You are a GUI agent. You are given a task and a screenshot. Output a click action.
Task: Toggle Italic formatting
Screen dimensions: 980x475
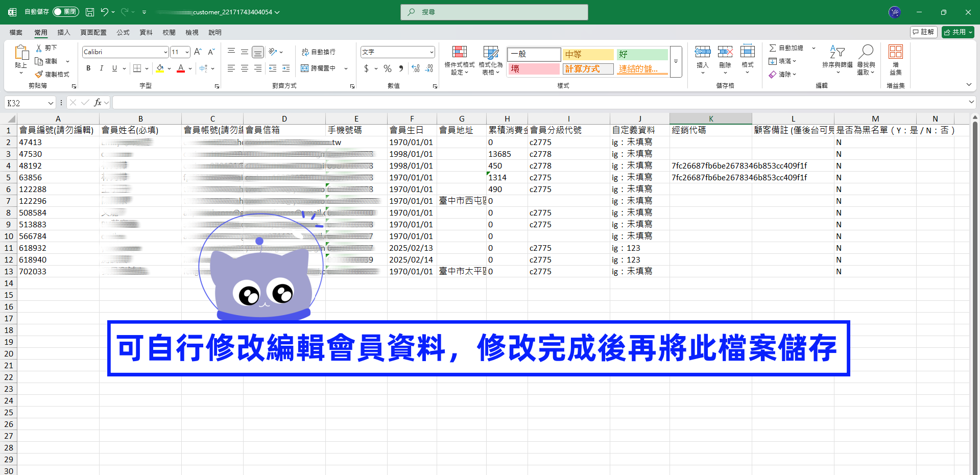coord(101,68)
